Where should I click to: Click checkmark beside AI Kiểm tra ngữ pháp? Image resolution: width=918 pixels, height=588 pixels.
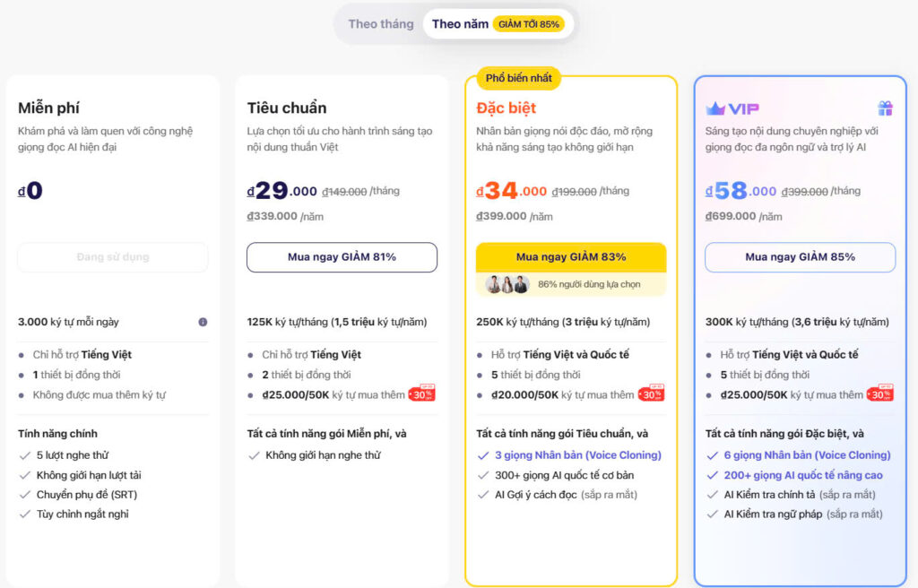point(712,514)
